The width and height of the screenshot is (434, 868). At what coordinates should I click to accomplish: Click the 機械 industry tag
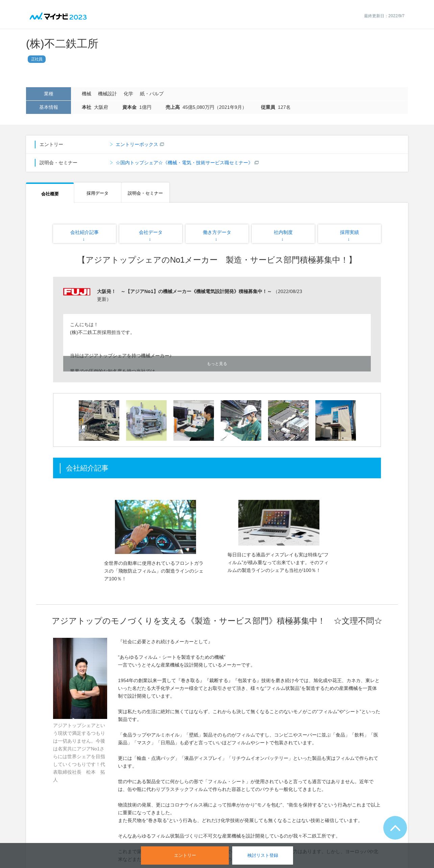[x=87, y=94]
